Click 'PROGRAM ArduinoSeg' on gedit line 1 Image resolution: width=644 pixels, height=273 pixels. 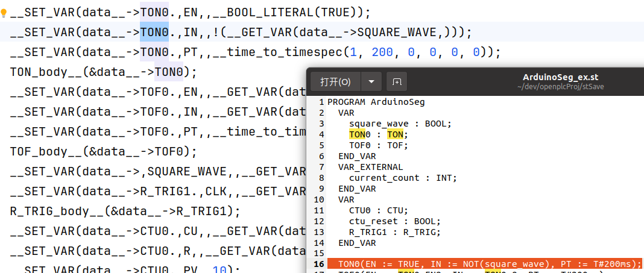pos(376,102)
